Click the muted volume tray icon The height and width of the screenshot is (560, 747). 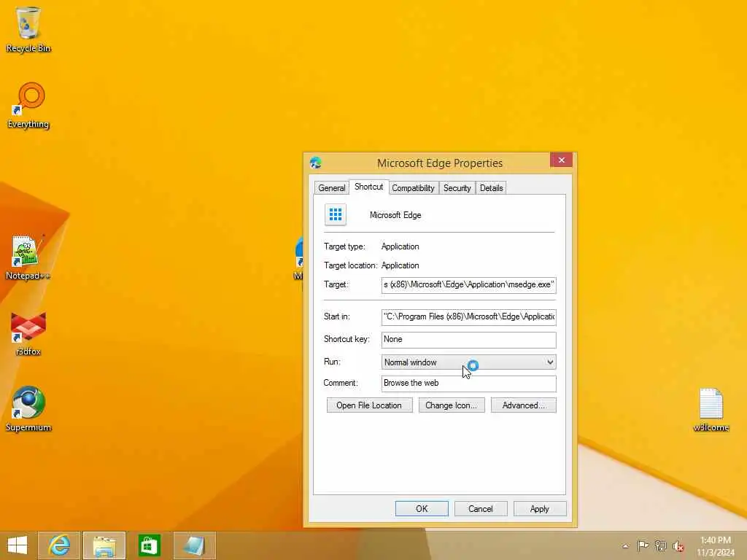pos(678,546)
